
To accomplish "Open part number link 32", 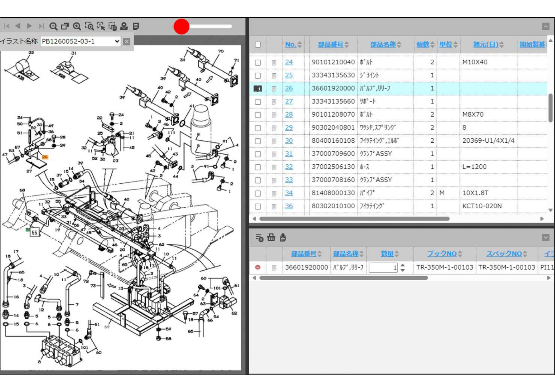I will (x=289, y=167).
